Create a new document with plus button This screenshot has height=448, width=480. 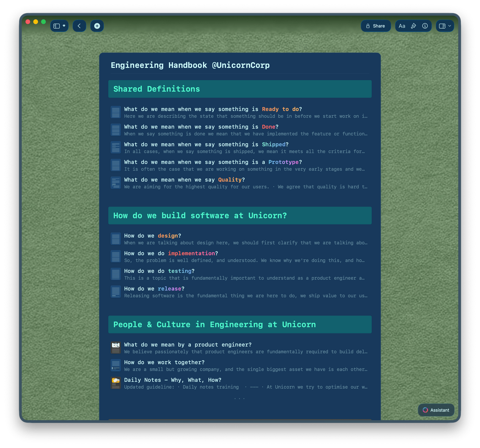point(97,26)
